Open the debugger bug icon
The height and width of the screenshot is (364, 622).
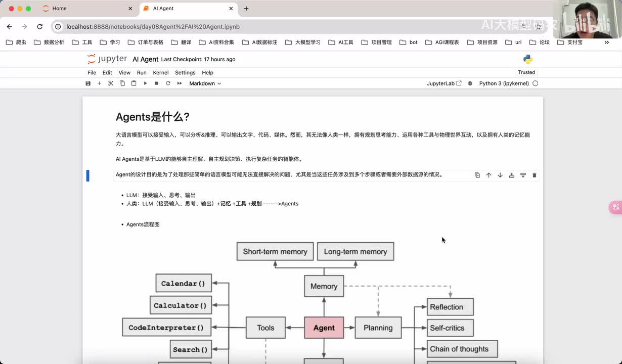(x=470, y=83)
